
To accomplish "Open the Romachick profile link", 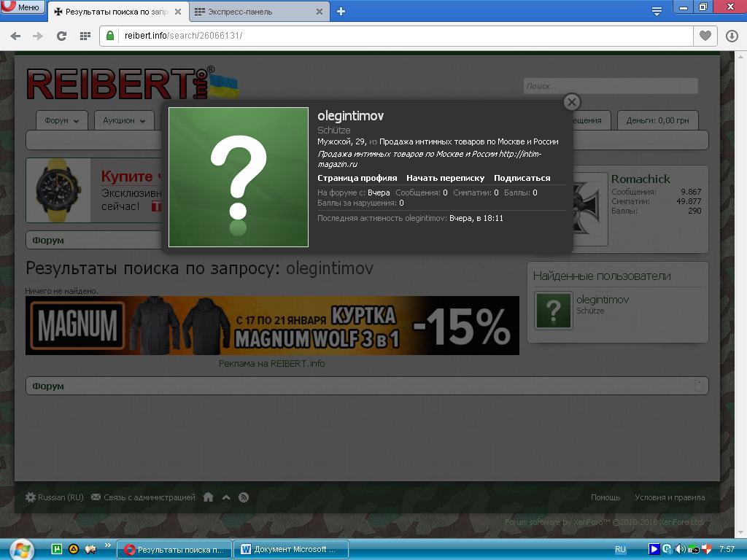I will [x=640, y=179].
